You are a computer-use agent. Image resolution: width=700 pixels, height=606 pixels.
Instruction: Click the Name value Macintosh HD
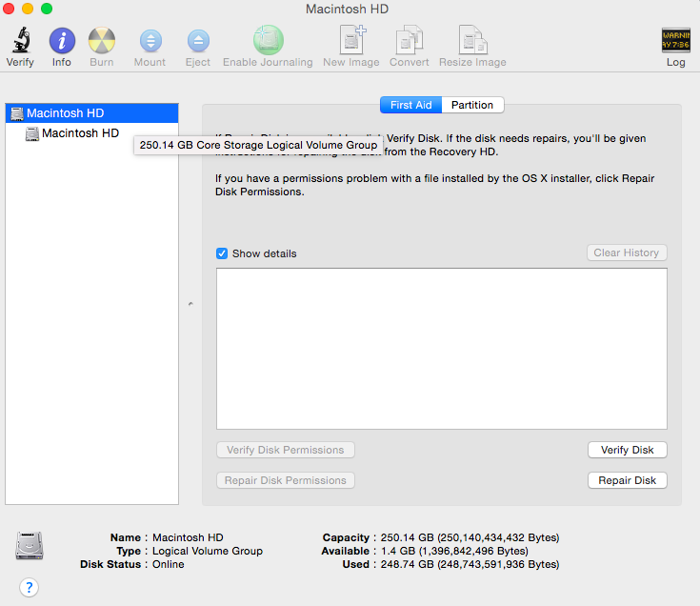point(188,537)
